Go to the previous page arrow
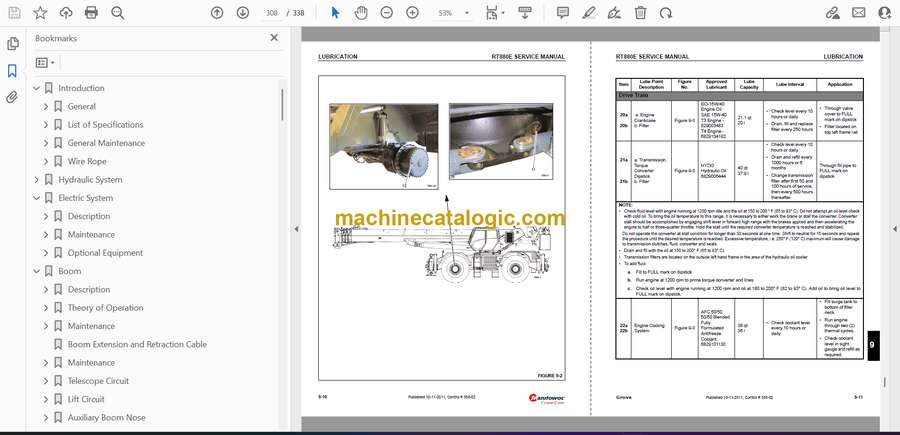This screenshot has height=435, width=900. pos(217,13)
